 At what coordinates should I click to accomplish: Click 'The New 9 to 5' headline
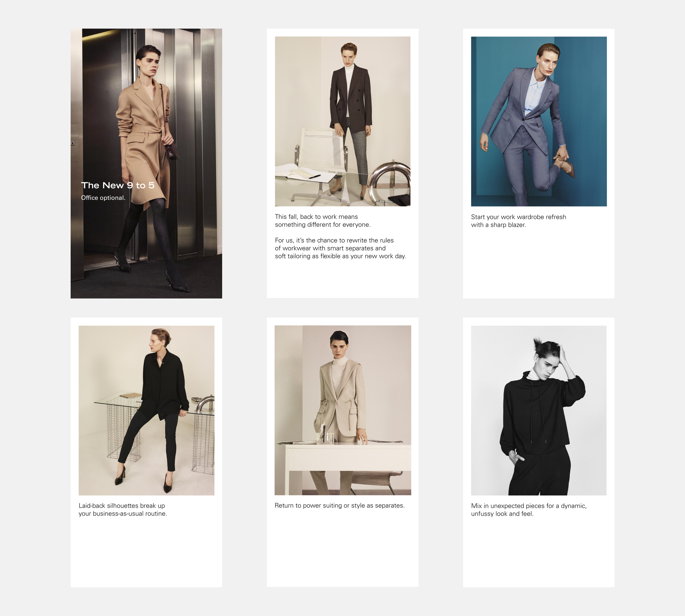tap(118, 186)
